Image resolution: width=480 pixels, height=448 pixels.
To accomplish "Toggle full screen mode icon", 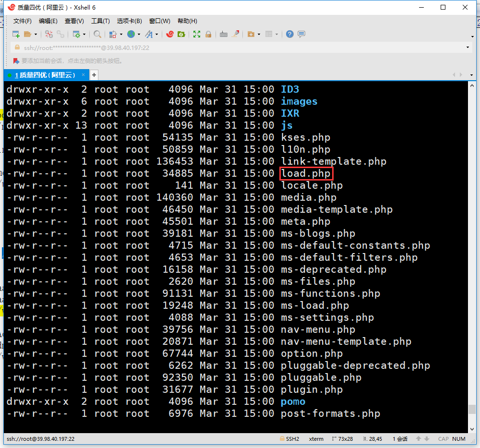I will pyautogui.click(x=197, y=34).
